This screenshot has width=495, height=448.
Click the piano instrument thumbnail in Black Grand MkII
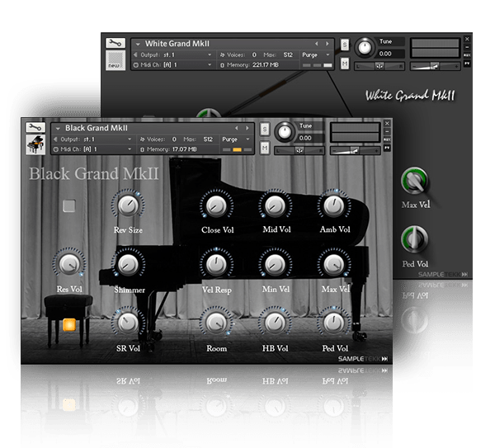35,144
